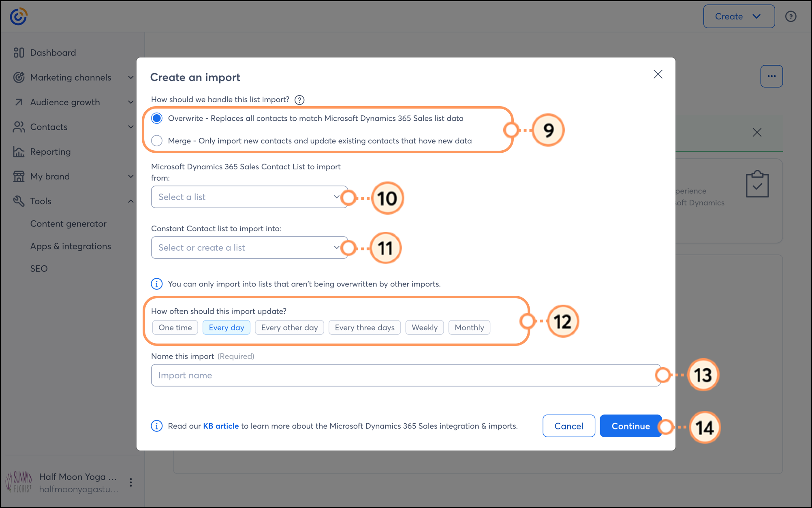Choose Every three days update frequency
Viewport: 812px width, 508px height.
365,327
